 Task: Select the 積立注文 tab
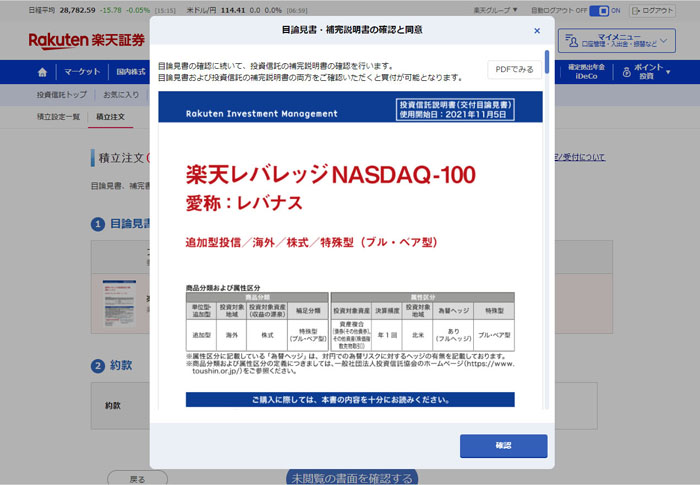point(110,117)
